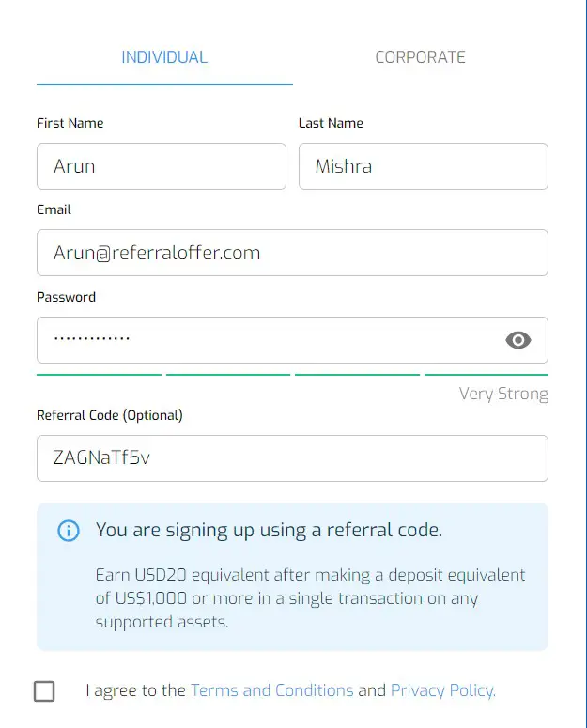This screenshot has width=587, height=728.
Task: Focus the First Name field containing Arun
Action: pyautogui.click(x=162, y=166)
